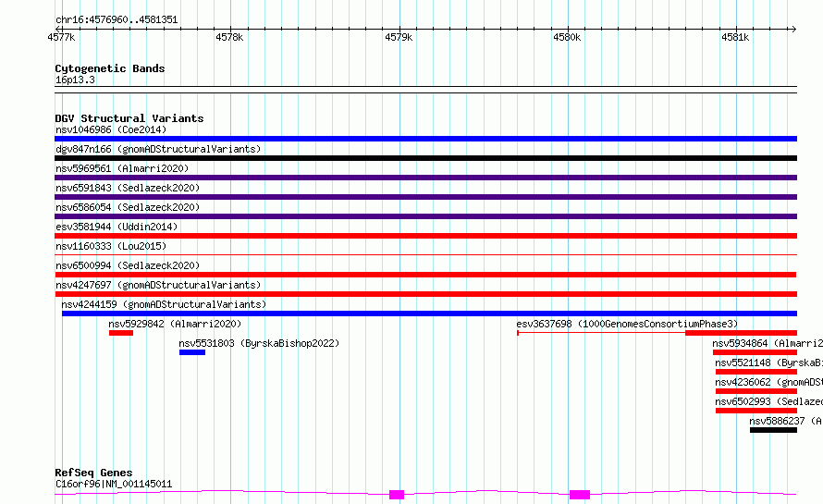Click the nsv5969561 (Almarri2020) purple bar
The image size is (823, 504).
(425, 178)
